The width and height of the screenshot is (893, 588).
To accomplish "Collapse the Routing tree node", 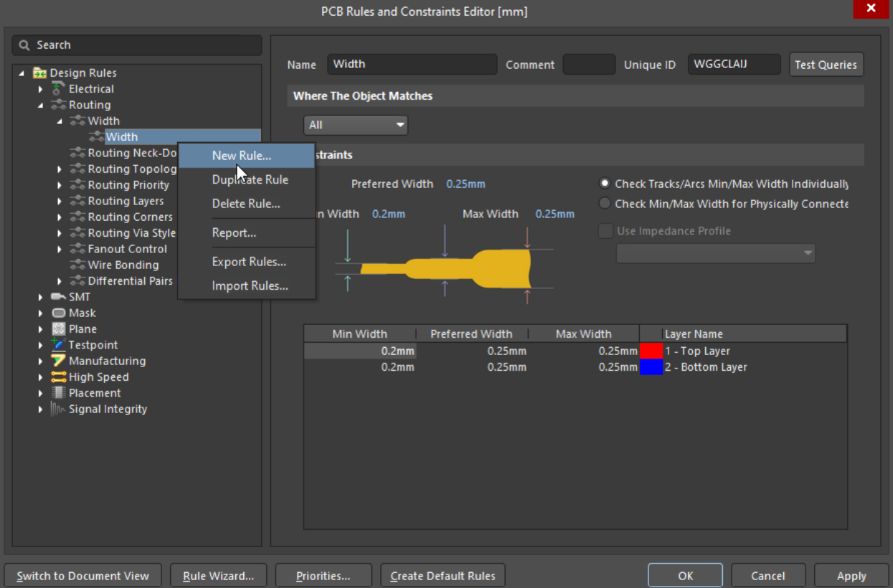I will click(x=41, y=105).
